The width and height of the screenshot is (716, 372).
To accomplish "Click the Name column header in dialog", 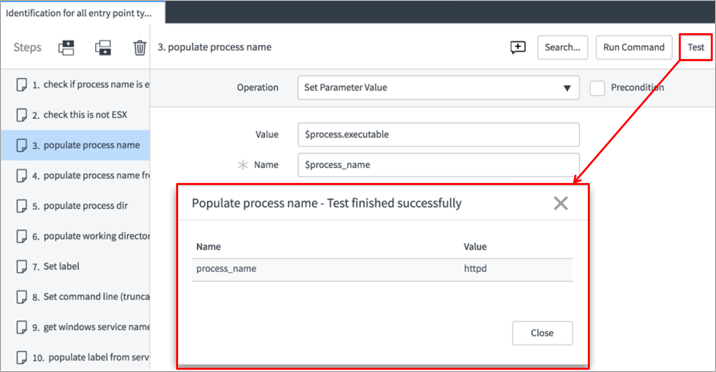I will click(208, 247).
